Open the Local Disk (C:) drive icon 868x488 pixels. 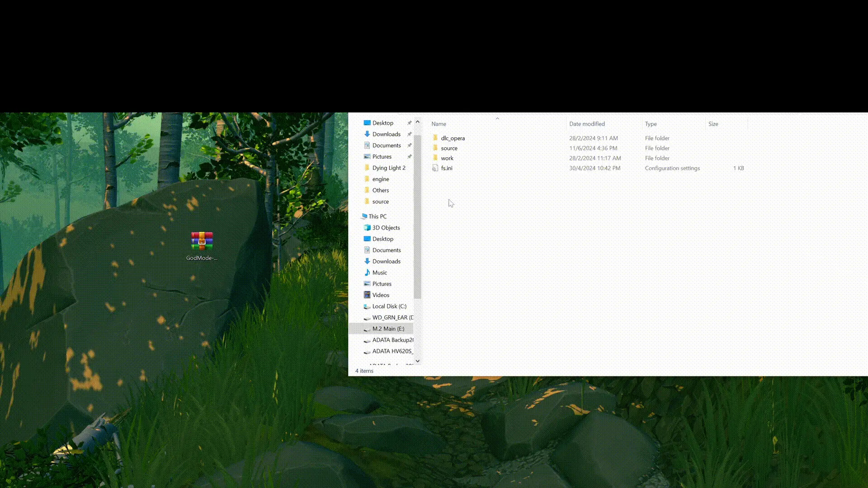tap(367, 306)
